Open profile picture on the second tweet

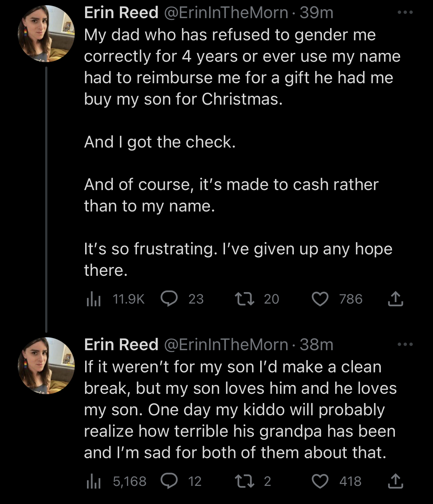click(x=46, y=366)
